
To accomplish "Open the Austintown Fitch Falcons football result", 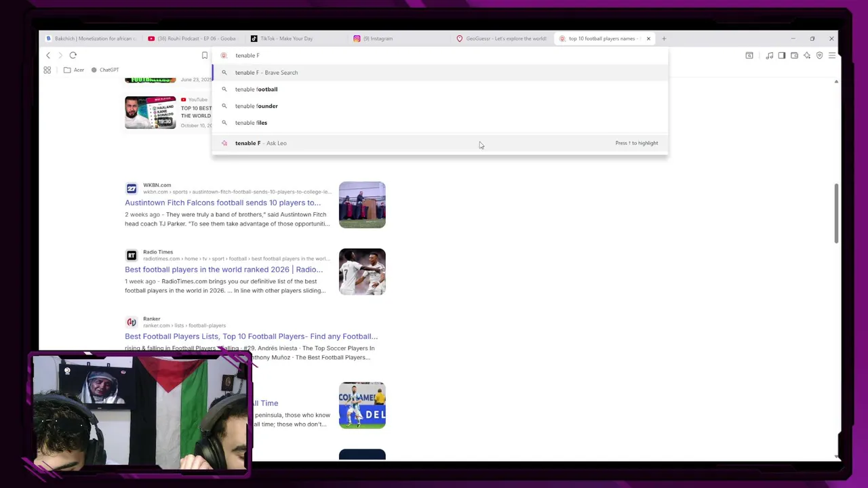I will click(222, 203).
